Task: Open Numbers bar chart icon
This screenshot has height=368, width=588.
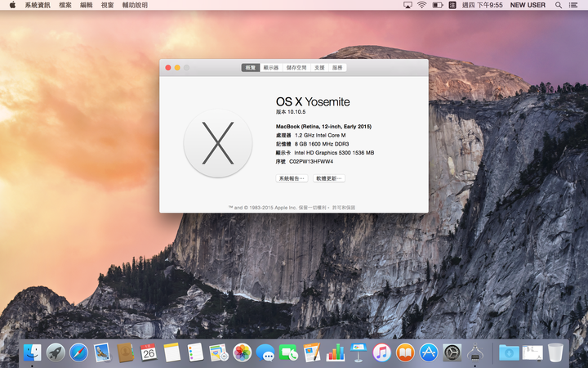Action: point(335,352)
